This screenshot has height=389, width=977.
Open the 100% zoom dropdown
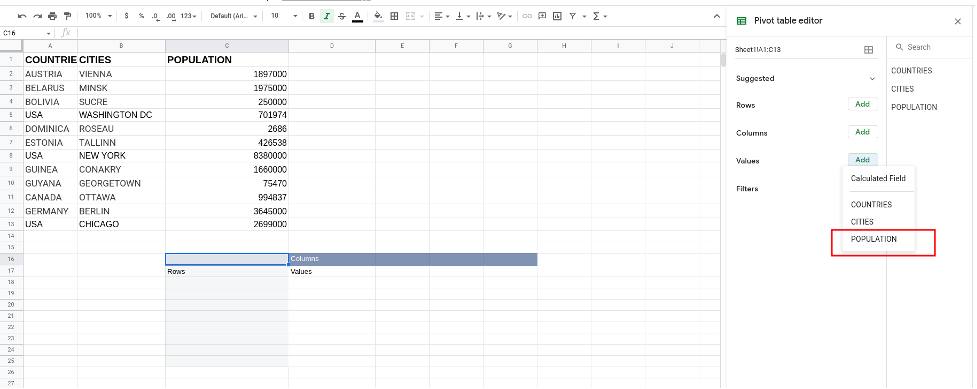pos(99,16)
